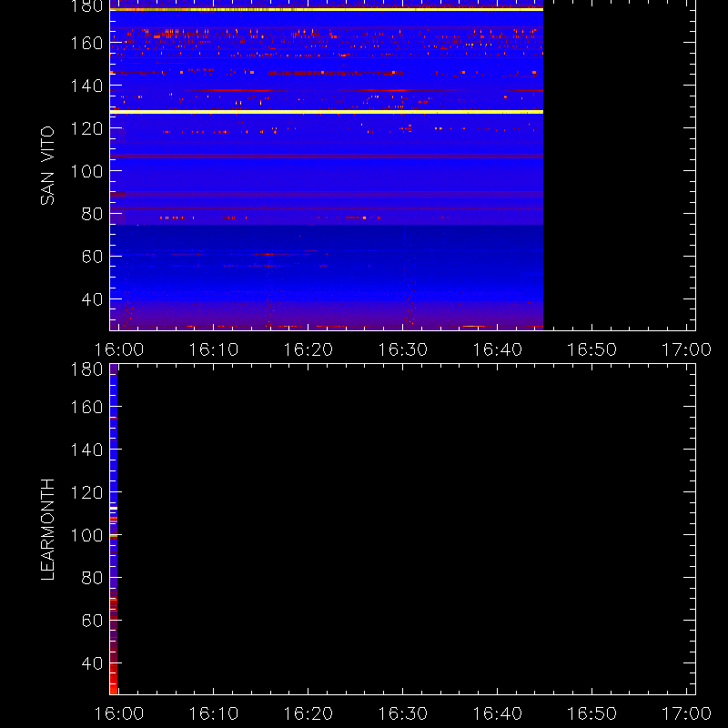
Task: Select the 80 tick label on Learmonth axis
Action: click(x=92, y=578)
